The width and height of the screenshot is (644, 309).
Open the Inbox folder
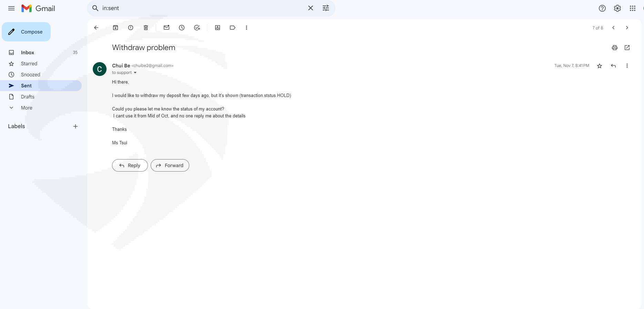coord(28,52)
